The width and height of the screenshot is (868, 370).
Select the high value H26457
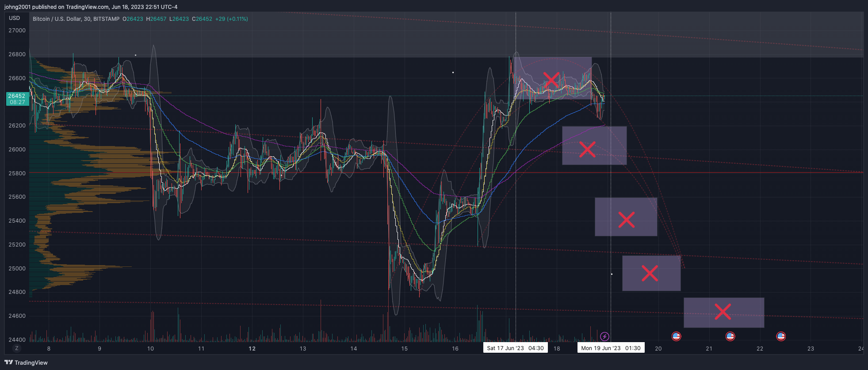[x=156, y=19]
